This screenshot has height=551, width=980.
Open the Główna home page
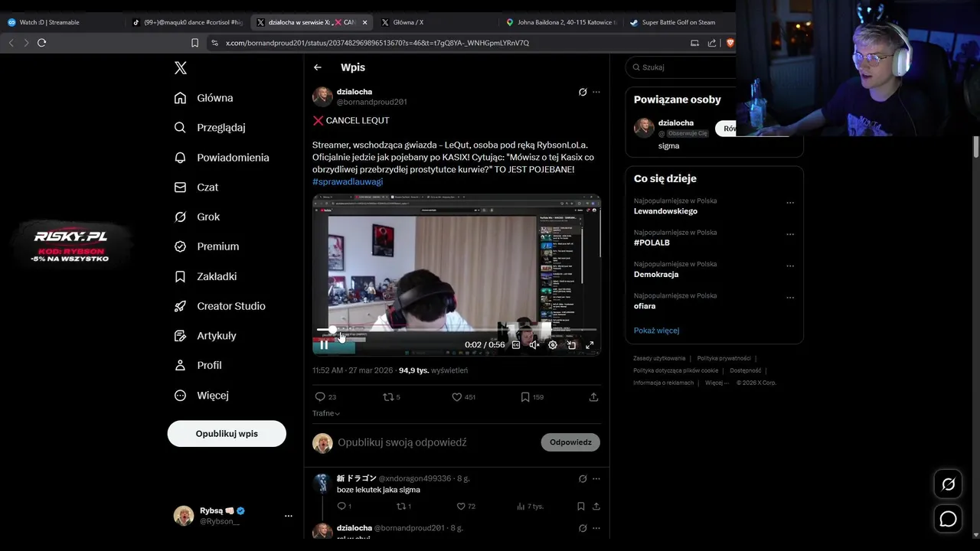[x=204, y=98]
